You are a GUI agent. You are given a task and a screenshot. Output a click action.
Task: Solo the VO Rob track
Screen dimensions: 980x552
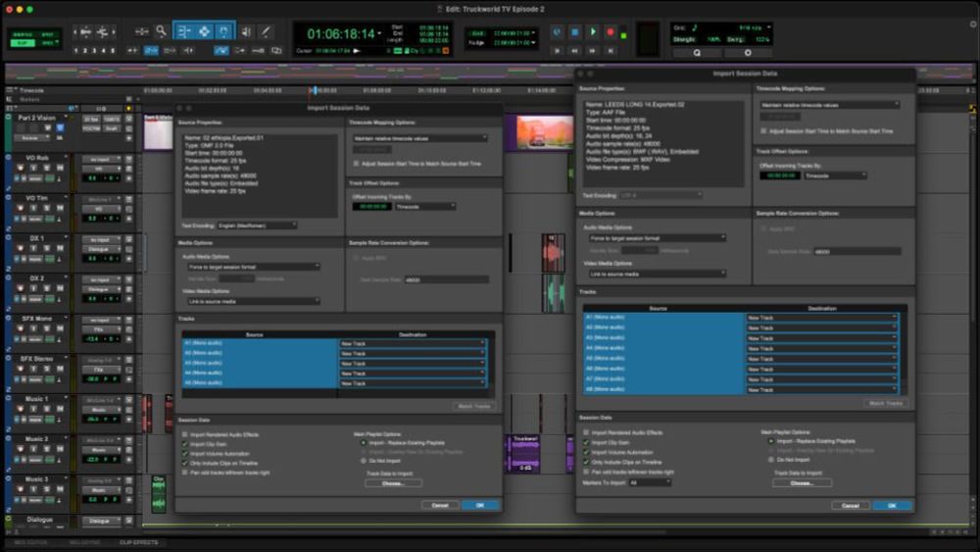coord(47,169)
